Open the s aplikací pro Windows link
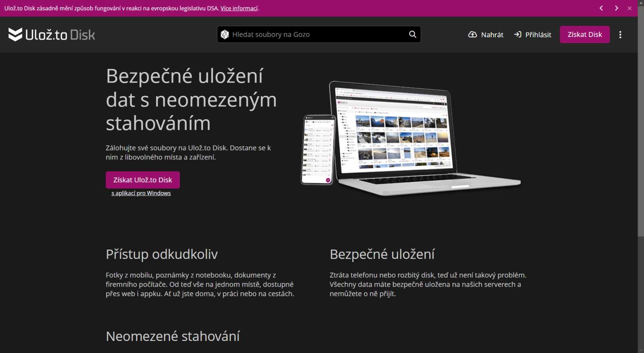Viewport: 644px width, 353px height. point(141,193)
